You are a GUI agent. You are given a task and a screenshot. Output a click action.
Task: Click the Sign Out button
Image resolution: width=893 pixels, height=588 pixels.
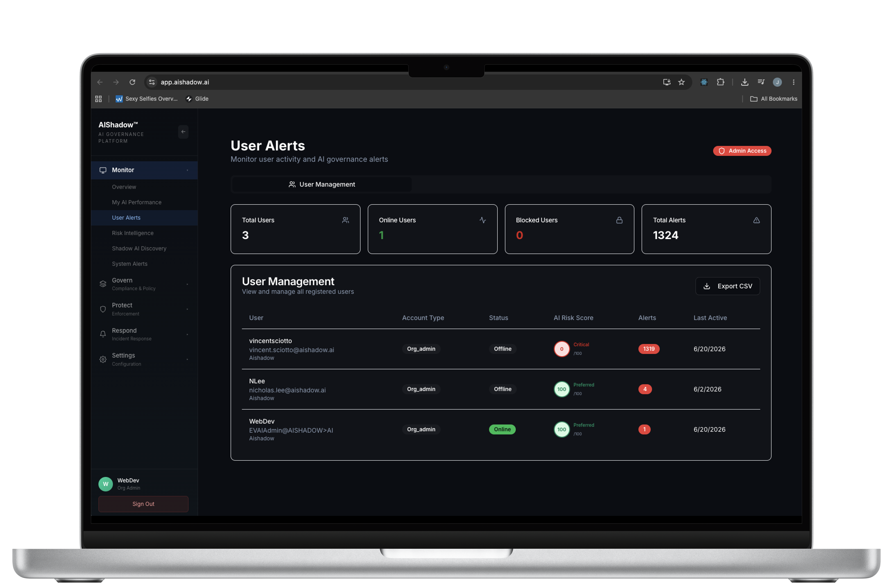(x=143, y=504)
